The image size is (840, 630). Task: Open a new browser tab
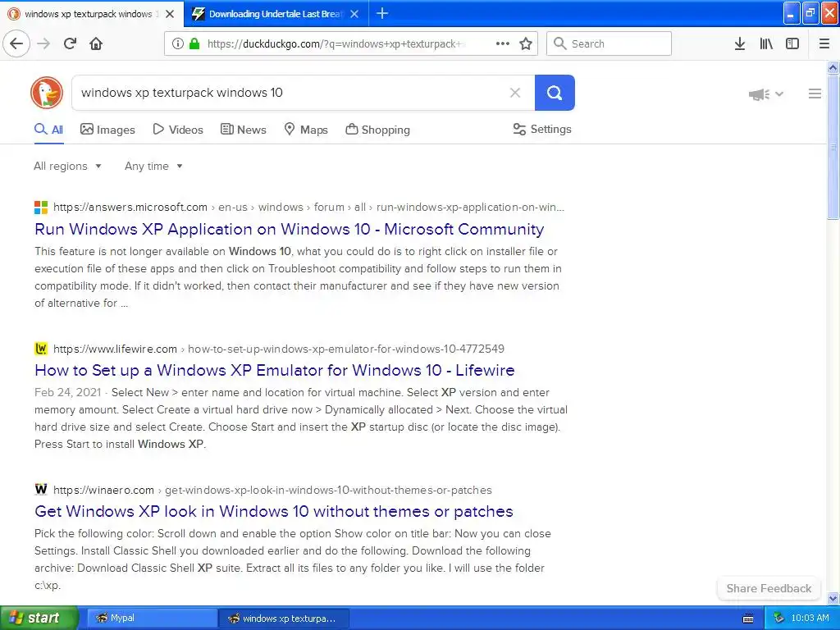(x=382, y=13)
